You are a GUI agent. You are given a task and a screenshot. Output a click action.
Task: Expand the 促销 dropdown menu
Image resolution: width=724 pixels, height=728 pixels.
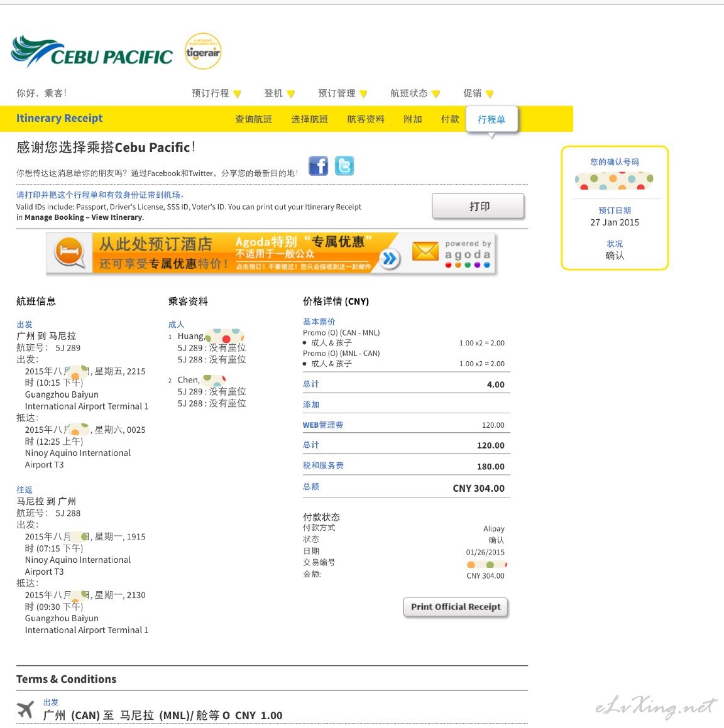[x=478, y=94]
